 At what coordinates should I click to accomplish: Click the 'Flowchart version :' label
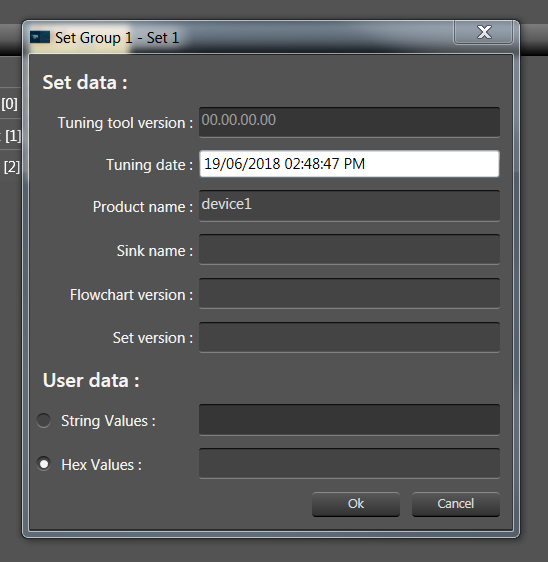pyautogui.click(x=131, y=295)
